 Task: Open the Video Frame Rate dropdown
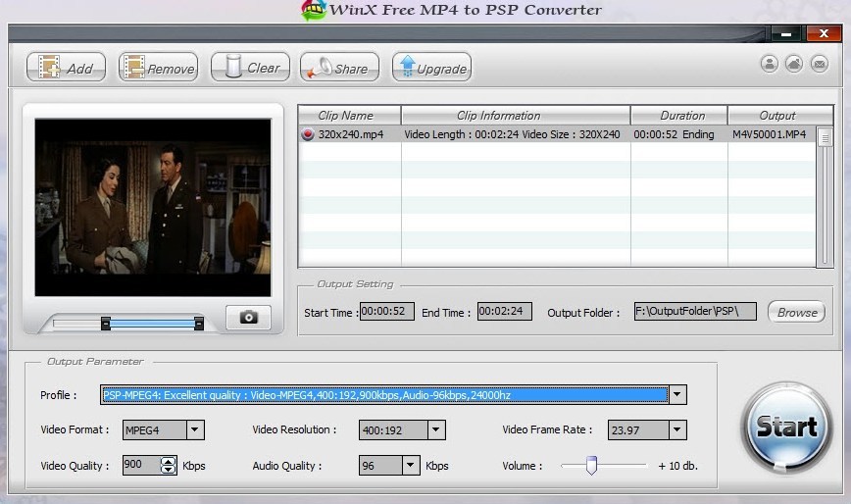pos(677,430)
